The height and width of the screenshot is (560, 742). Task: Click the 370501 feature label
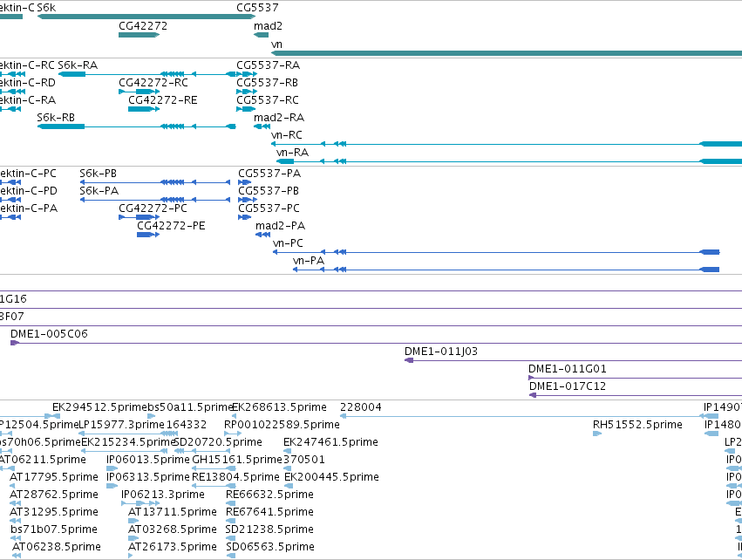coord(304,460)
